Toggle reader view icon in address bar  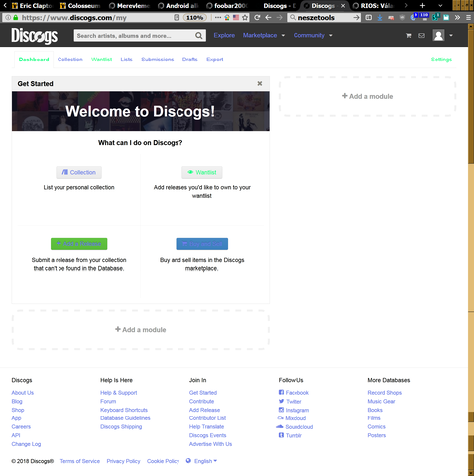tap(177, 18)
